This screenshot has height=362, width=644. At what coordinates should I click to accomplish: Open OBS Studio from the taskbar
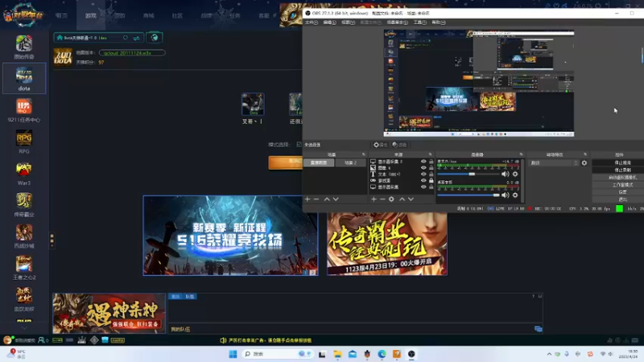[411, 354]
